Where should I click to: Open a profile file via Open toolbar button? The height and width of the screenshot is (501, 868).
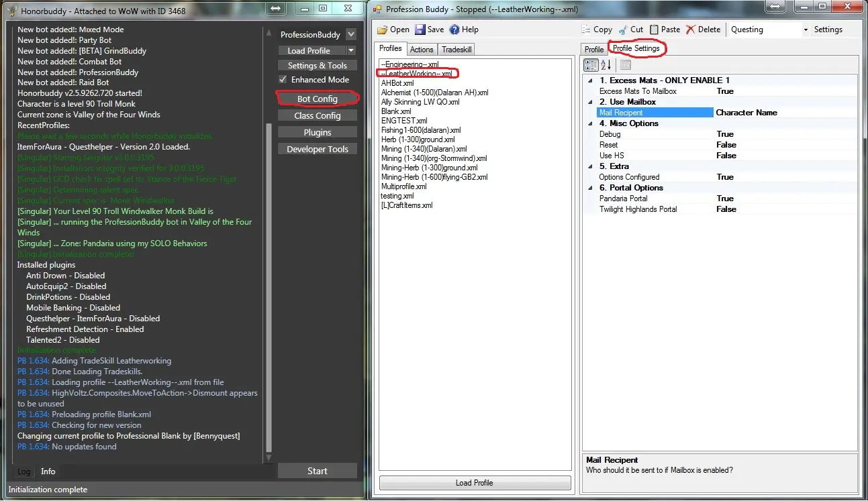coord(393,30)
